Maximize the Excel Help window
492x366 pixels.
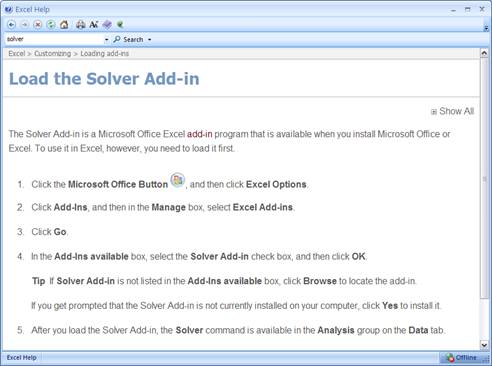coord(468,10)
